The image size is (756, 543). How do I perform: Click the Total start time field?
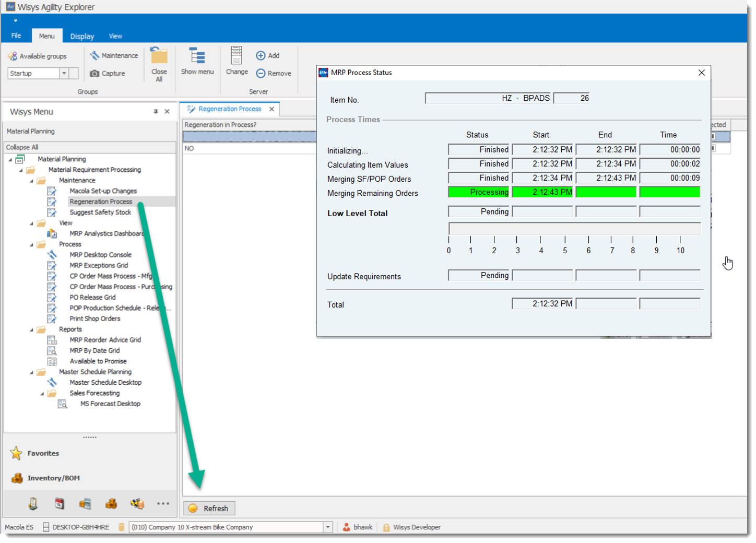click(543, 304)
